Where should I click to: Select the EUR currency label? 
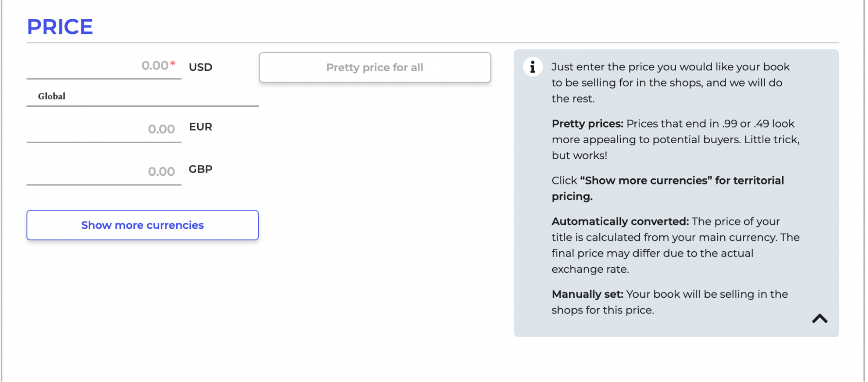pos(200,127)
